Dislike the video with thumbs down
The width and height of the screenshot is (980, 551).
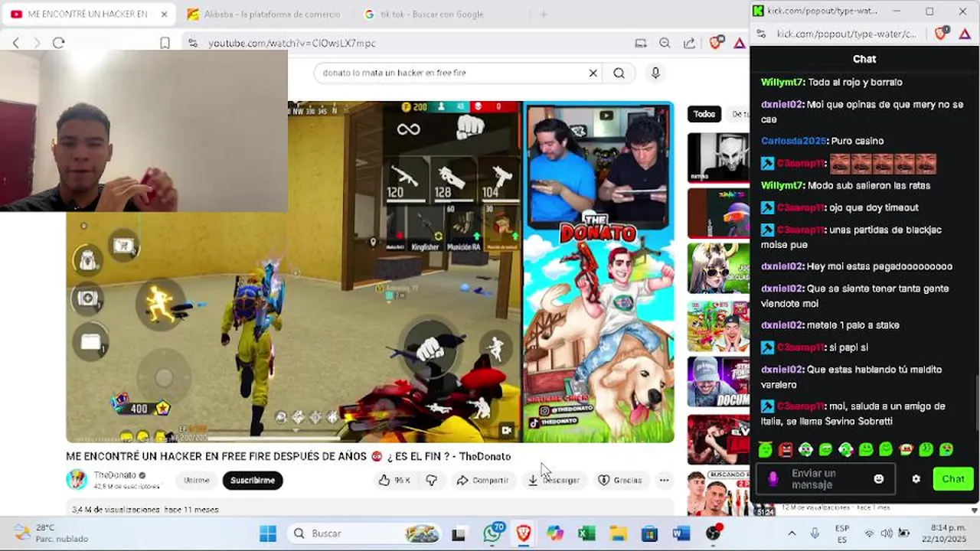(x=432, y=480)
